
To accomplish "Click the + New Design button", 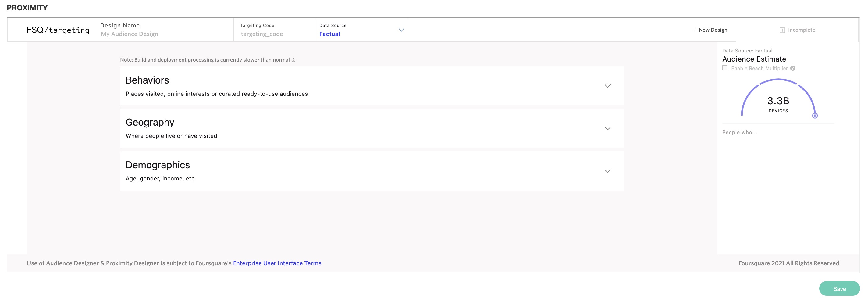I will (x=711, y=30).
